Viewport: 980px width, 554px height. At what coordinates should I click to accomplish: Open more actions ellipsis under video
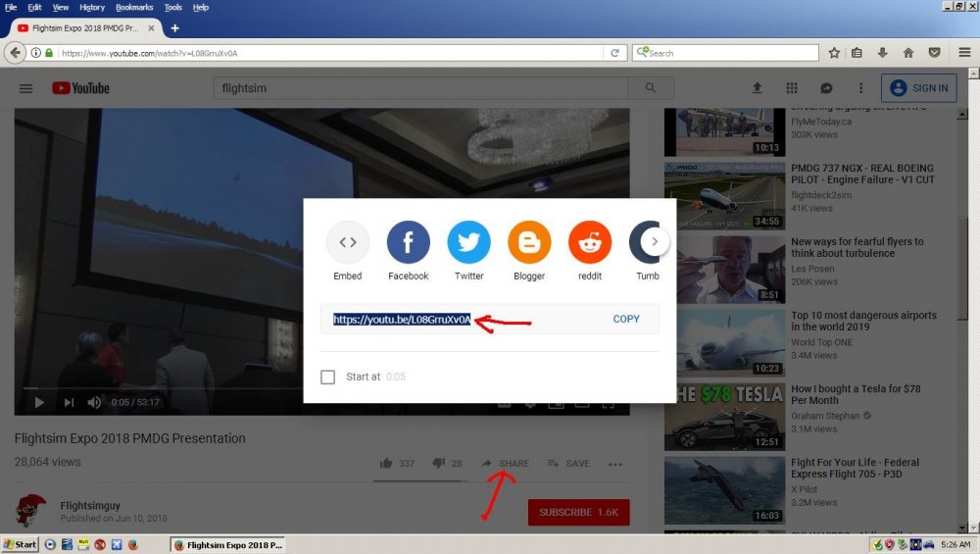[615, 464]
